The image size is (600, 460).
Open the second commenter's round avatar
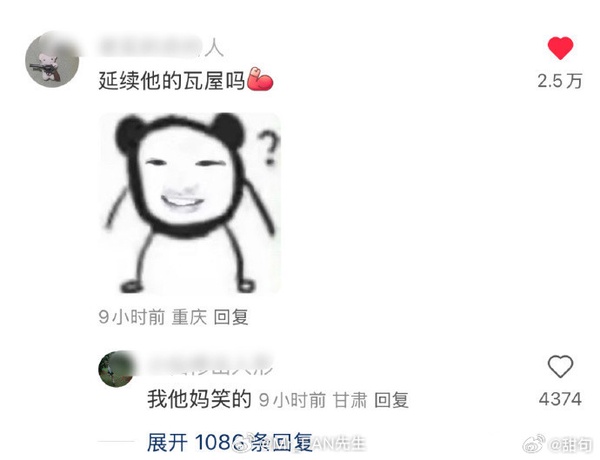116,369
